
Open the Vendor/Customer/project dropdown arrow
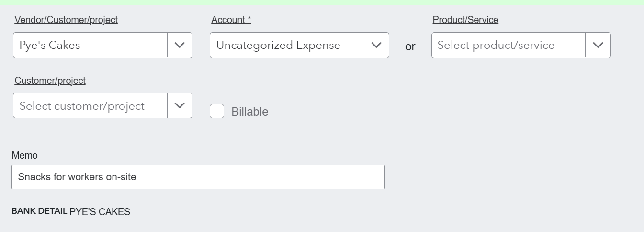pyautogui.click(x=180, y=45)
